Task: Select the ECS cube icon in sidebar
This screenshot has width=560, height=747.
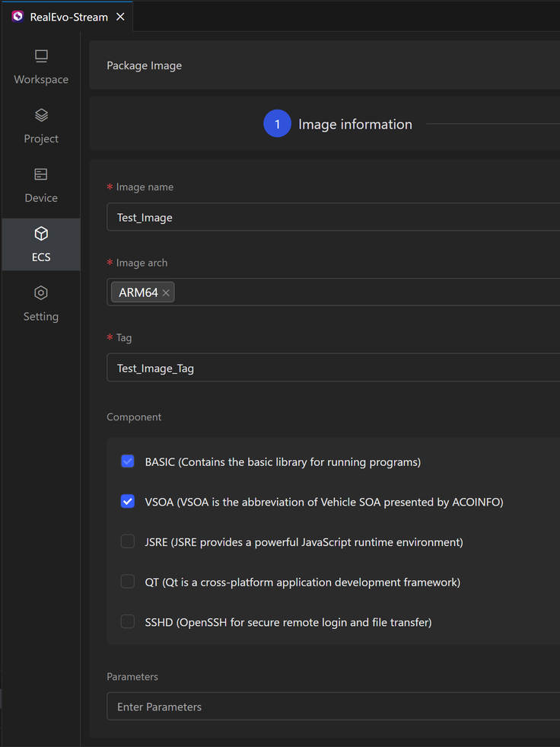Action: [x=41, y=234]
